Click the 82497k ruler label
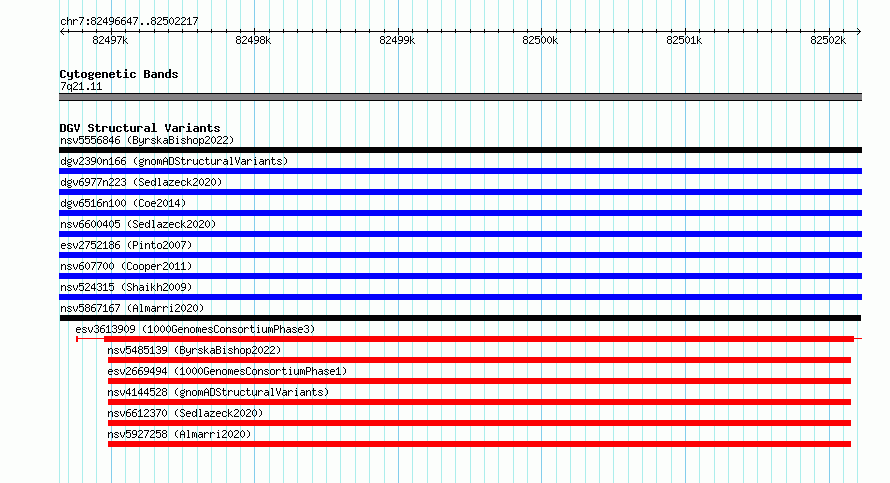The width and height of the screenshot is (890, 483). 110,40
